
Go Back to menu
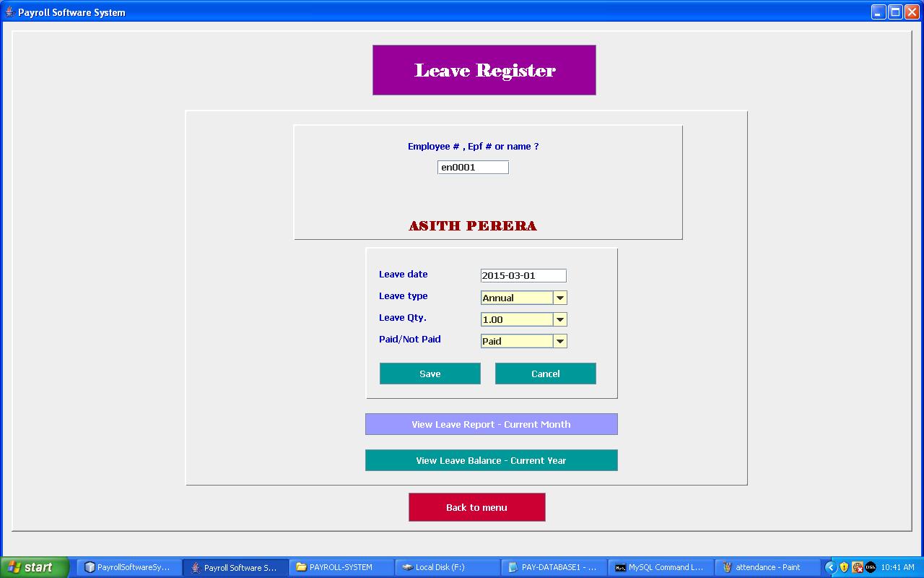476,507
